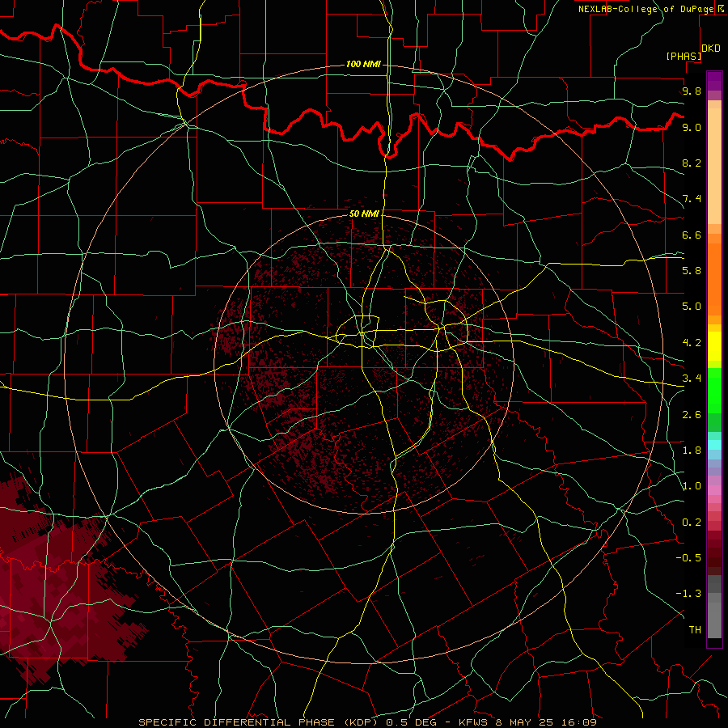Click the DKD label above the scale
This screenshot has width=728, height=728.
pos(711,49)
